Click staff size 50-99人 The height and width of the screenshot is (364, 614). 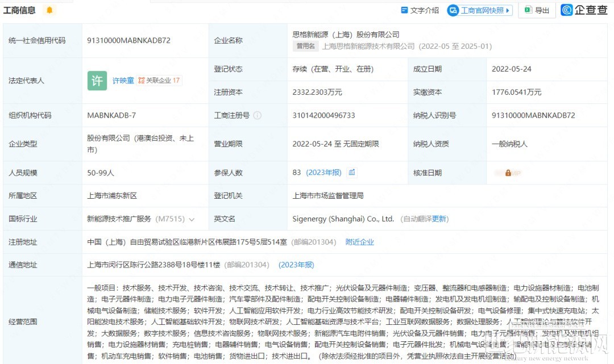click(101, 173)
